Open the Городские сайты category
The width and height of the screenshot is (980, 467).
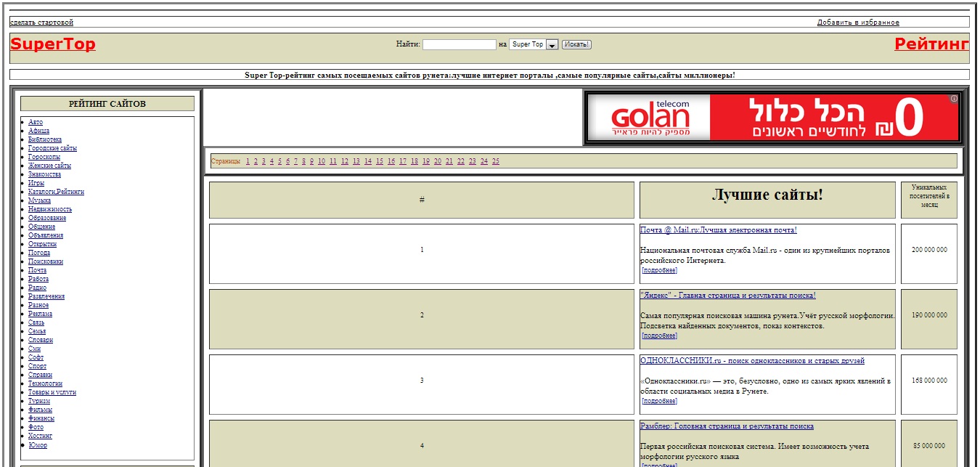pos(52,148)
